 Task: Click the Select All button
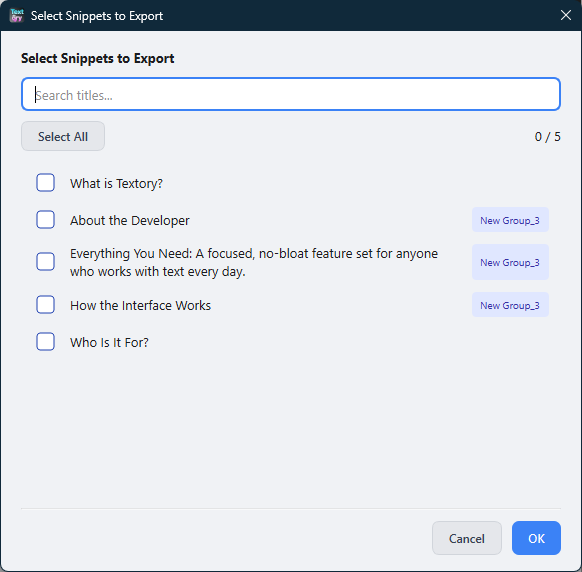pyautogui.click(x=63, y=136)
